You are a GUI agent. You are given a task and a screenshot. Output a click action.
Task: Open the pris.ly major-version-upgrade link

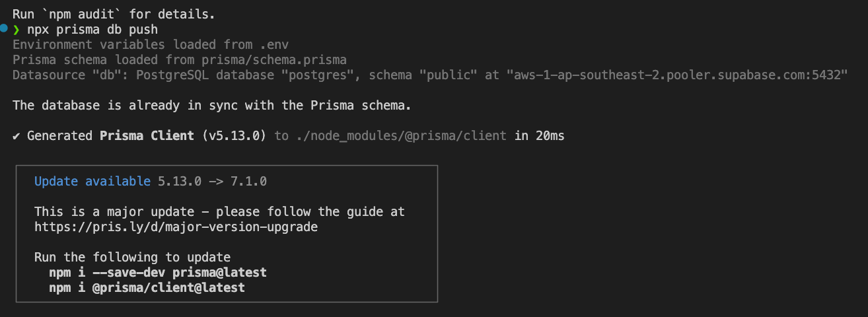coord(176,227)
